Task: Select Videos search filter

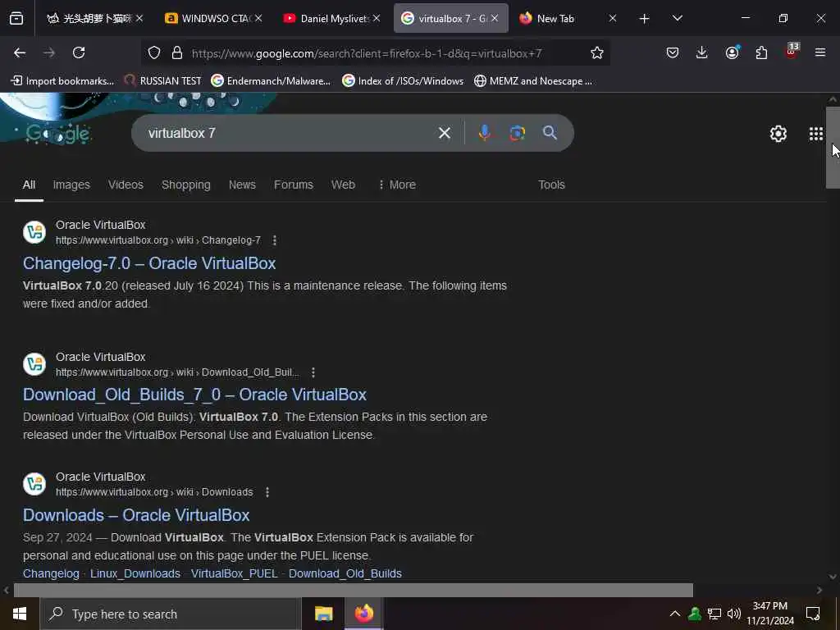Action: (x=126, y=185)
